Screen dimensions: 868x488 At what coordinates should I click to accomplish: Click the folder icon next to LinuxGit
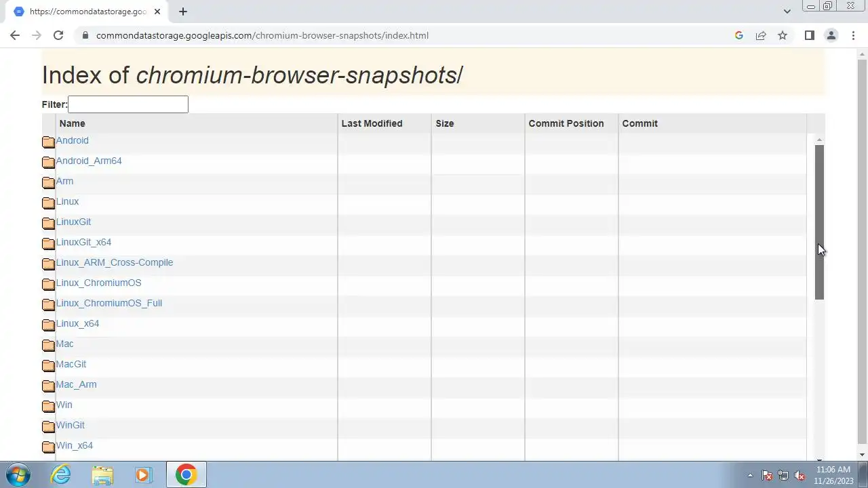pos(48,223)
